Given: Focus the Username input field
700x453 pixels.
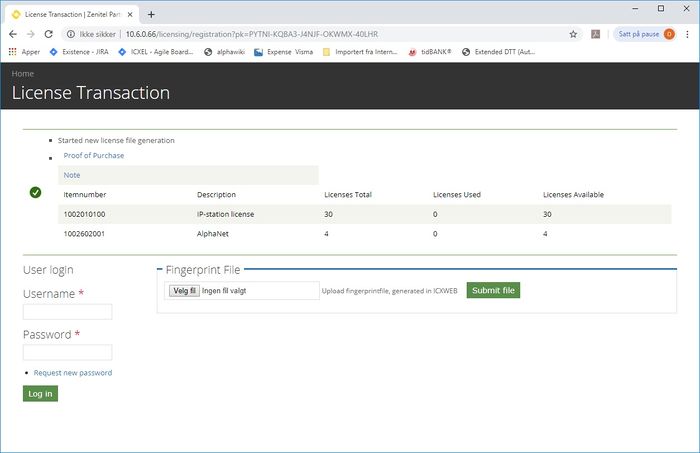Looking at the screenshot, I should [67, 312].
